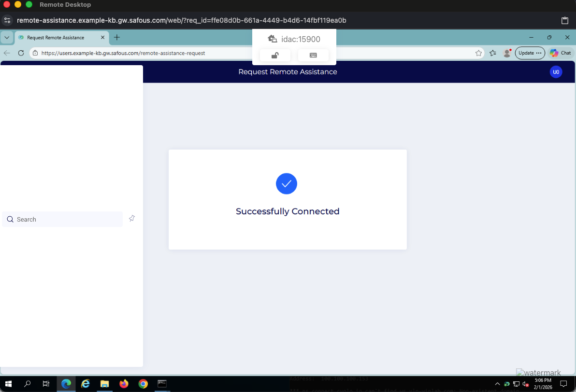576x392 pixels.
Task: Pin the sidebar with the pin icon
Action: [x=132, y=219]
